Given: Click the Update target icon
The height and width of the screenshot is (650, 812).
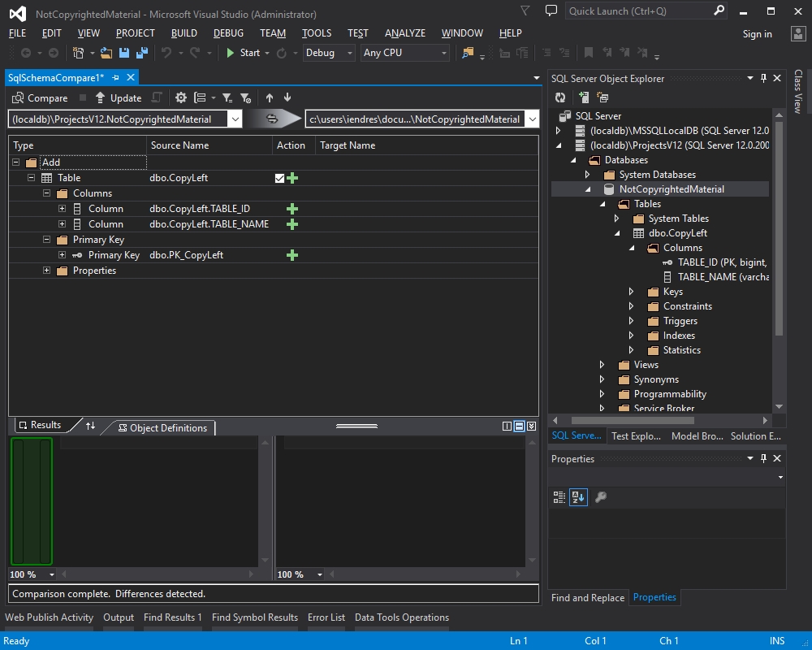Looking at the screenshot, I should [100, 97].
